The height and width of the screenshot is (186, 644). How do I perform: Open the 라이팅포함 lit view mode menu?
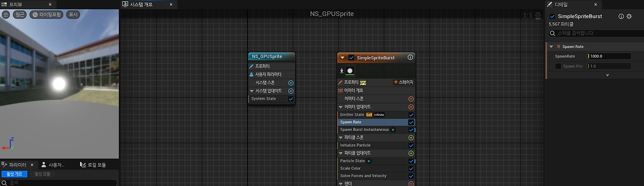coord(47,15)
